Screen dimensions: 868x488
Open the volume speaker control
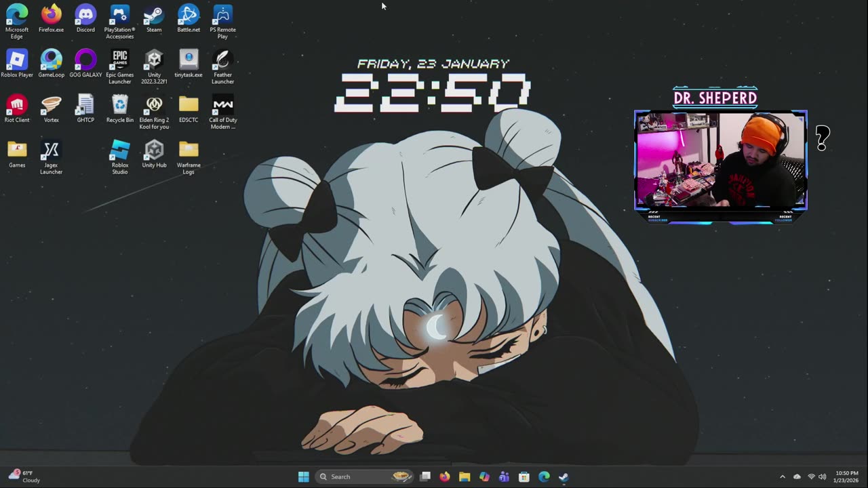(x=823, y=476)
